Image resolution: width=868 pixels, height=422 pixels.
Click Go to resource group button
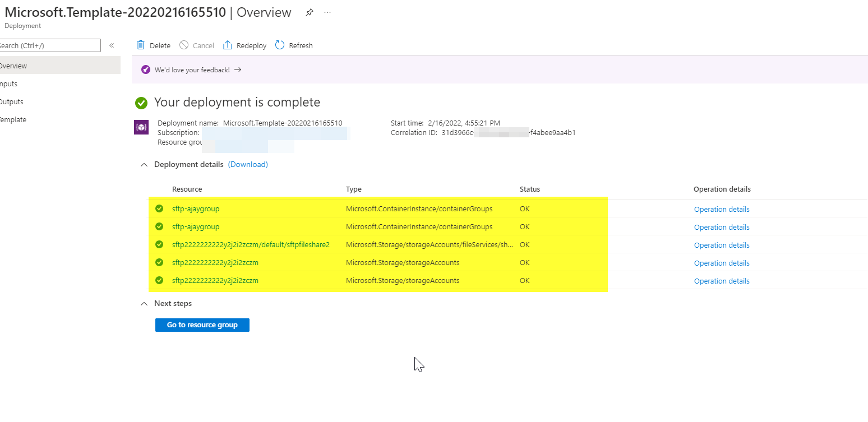pos(202,325)
